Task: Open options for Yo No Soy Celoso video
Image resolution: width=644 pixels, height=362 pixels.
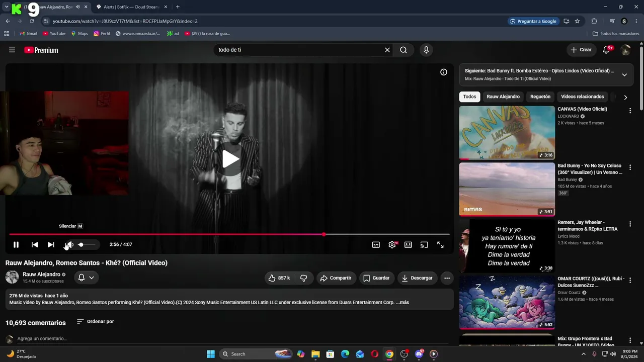Action: tap(630, 167)
